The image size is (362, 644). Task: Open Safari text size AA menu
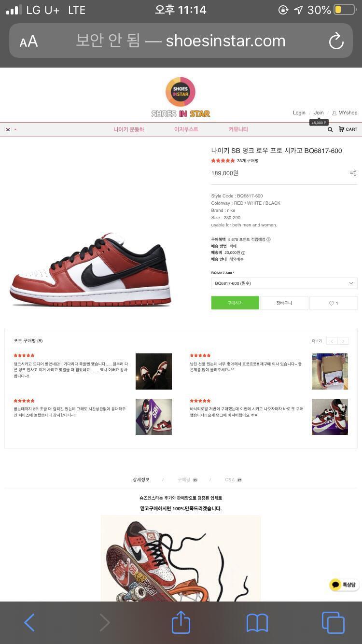pos(28,42)
